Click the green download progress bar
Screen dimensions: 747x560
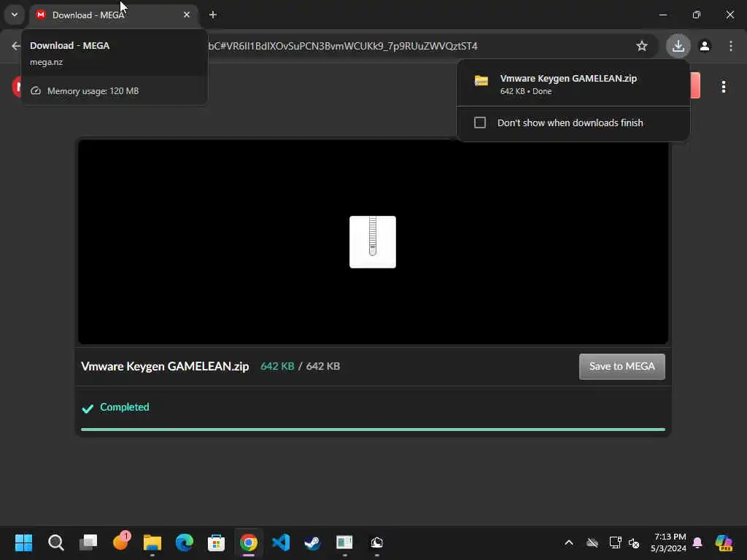(373, 429)
